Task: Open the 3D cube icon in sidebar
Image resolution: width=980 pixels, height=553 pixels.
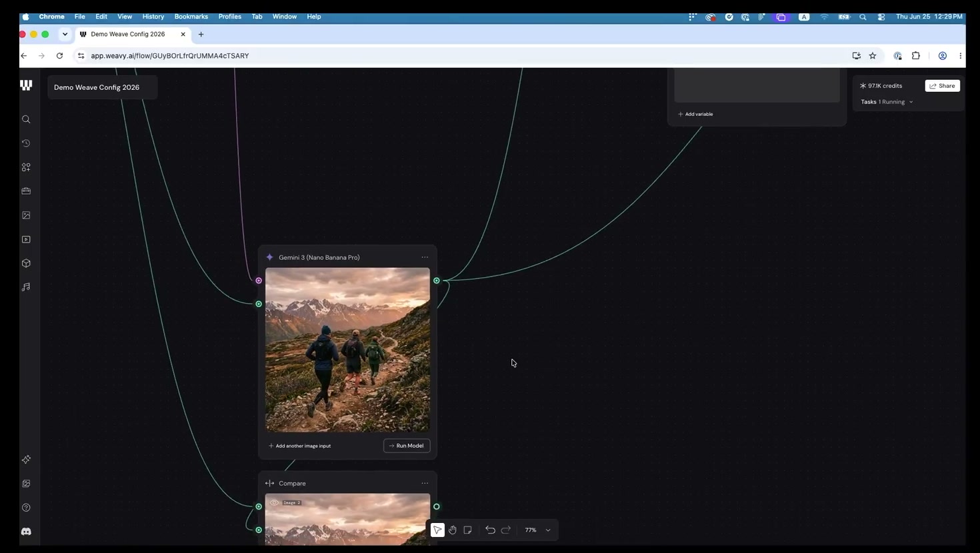Action: click(x=26, y=263)
